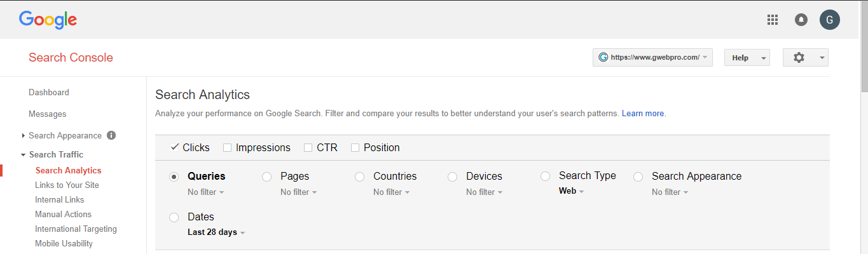Enable the CTR checkbox
Image resolution: width=868 pixels, height=254 pixels.
point(308,148)
